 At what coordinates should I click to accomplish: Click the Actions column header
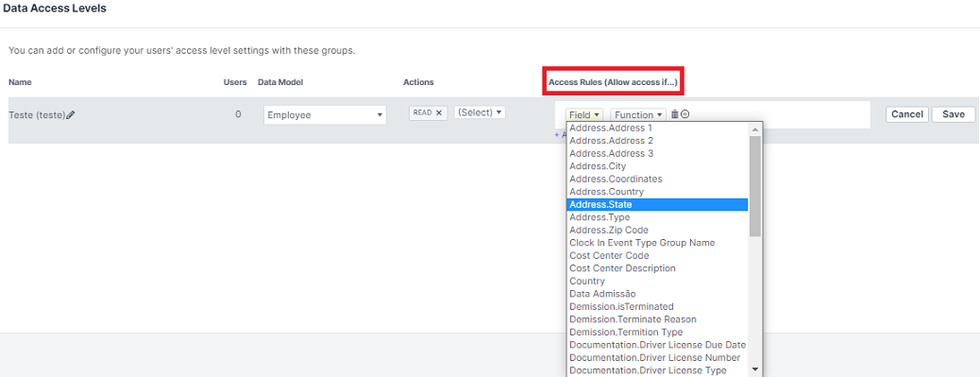pos(418,82)
